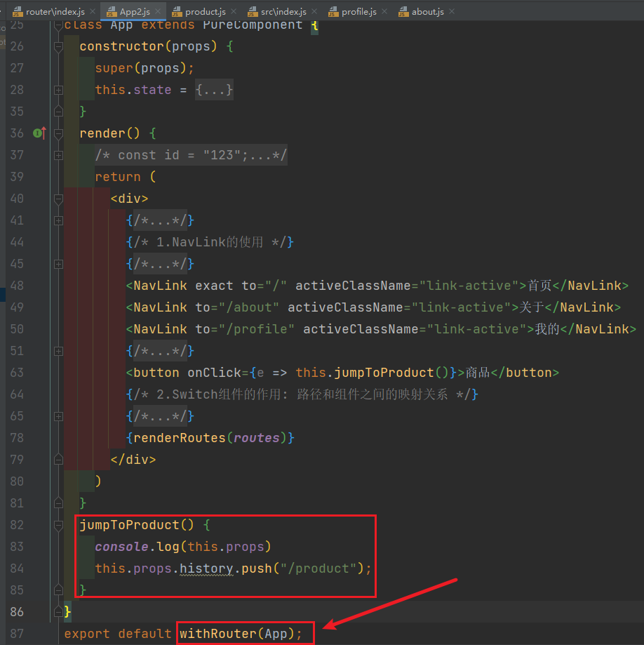Close the product.js tab
Viewport: 644px width, 645px height.
tap(234, 11)
